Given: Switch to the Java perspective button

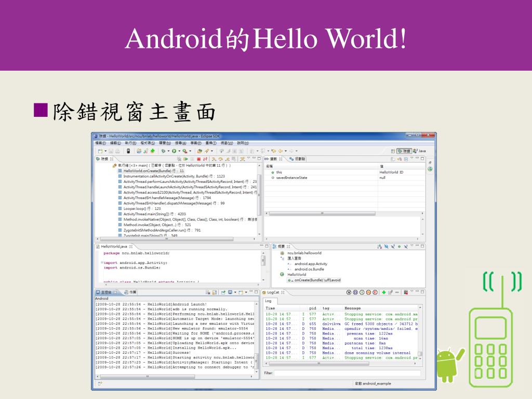Looking at the screenshot, I should click(x=419, y=151).
